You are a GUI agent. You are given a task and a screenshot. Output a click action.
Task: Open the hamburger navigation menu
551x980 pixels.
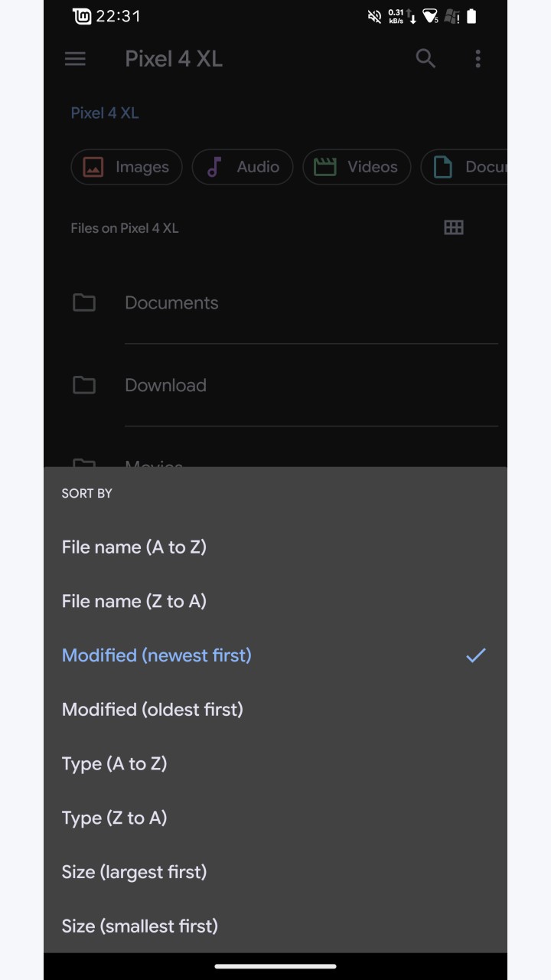(75, 59)
